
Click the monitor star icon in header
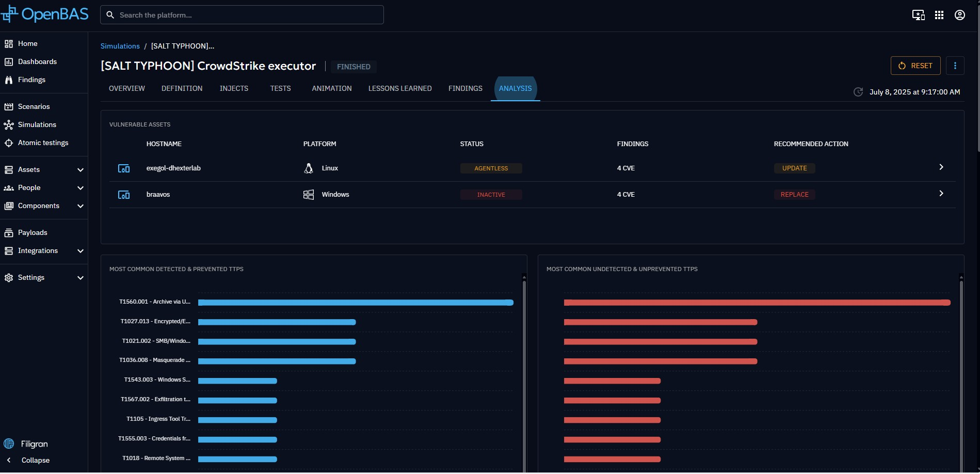tap(918, 15)
